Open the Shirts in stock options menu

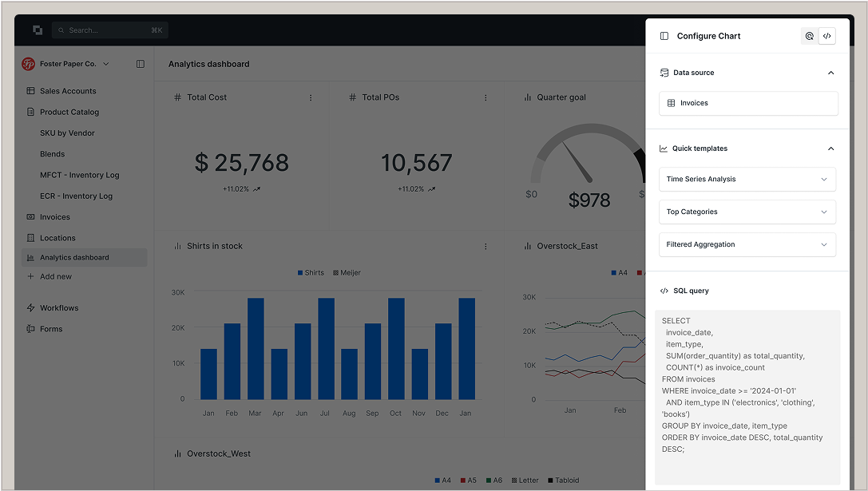click(x=486, y=247)
